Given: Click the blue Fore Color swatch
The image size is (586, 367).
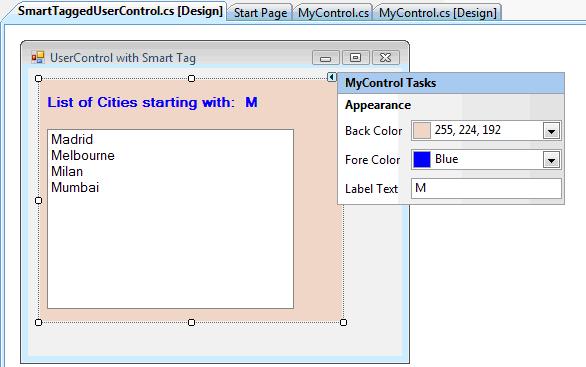Looking at the screenshot, I should pyautogui.click(x=422, y=160).
